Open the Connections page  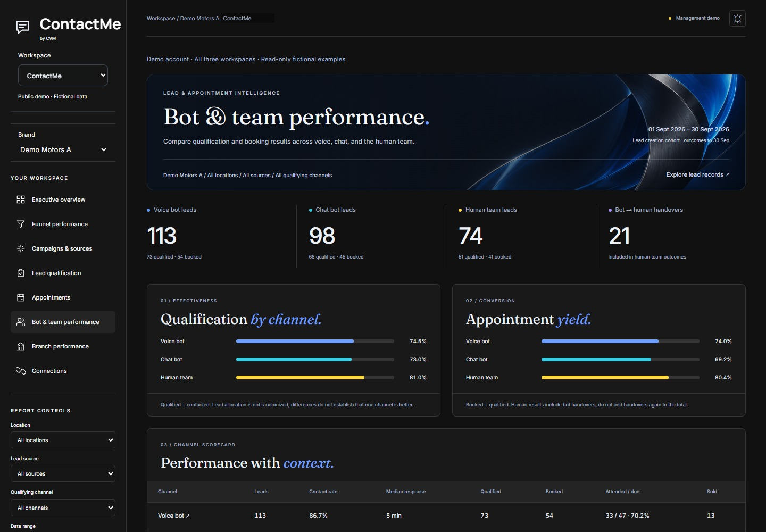tap(63, 371)
